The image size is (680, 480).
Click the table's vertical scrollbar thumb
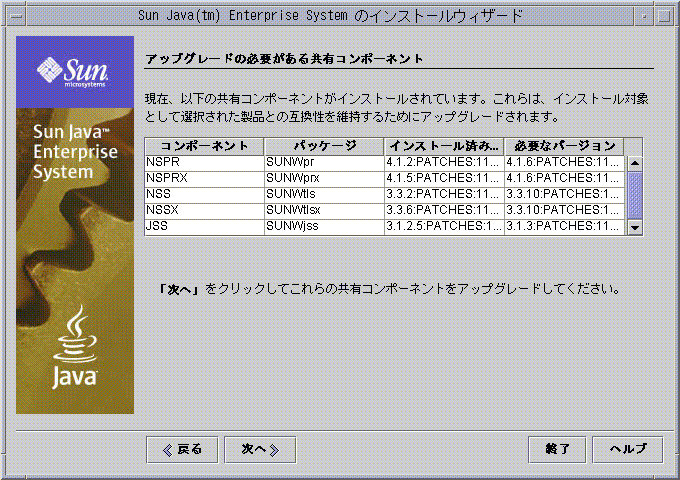click(x=635, y=196)
